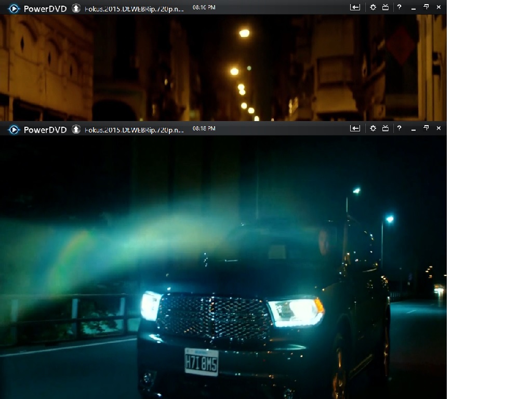
Task: Click the PowerDVD name text in the 08:16 PM window
Action: click(x=45, y=9)
